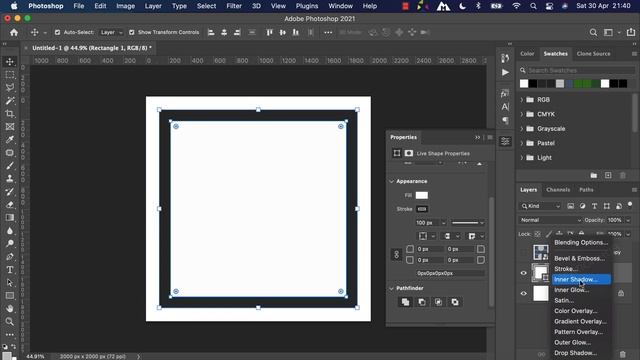Expand the CMYK swatch group
640x360 pixels.
[x=522, y=114]
